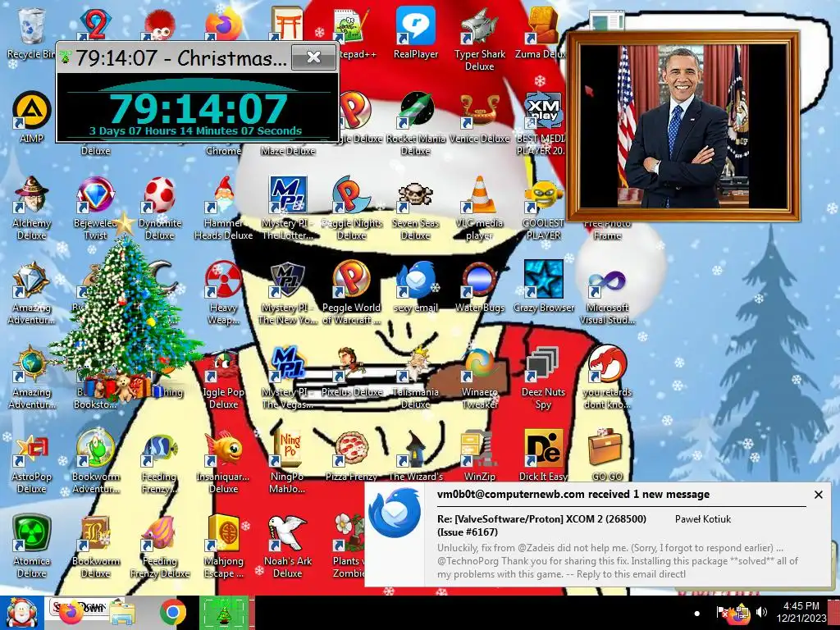Viewport: 840px width, 630px height.
Task: Open the XCOM 2 issue email notification
Action: point(598,533)
